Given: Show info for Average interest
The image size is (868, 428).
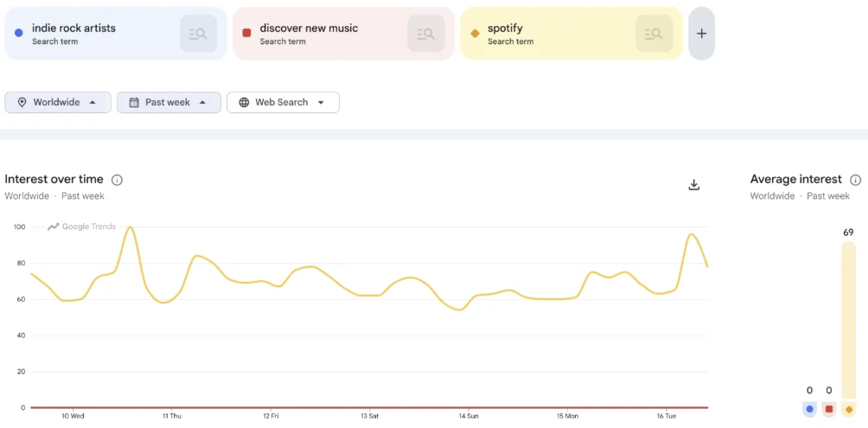Looking at the screenshot, I should (855, 180).
